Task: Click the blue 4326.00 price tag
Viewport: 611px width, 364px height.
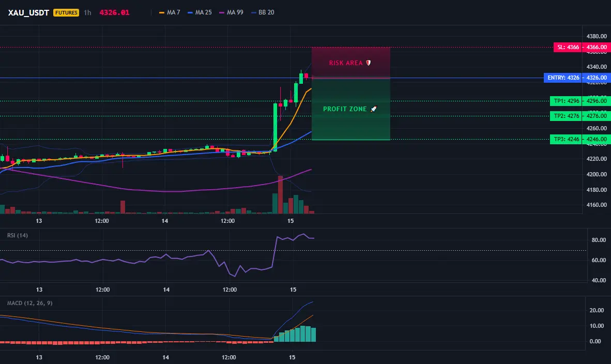Action: [x=597, y=78]
